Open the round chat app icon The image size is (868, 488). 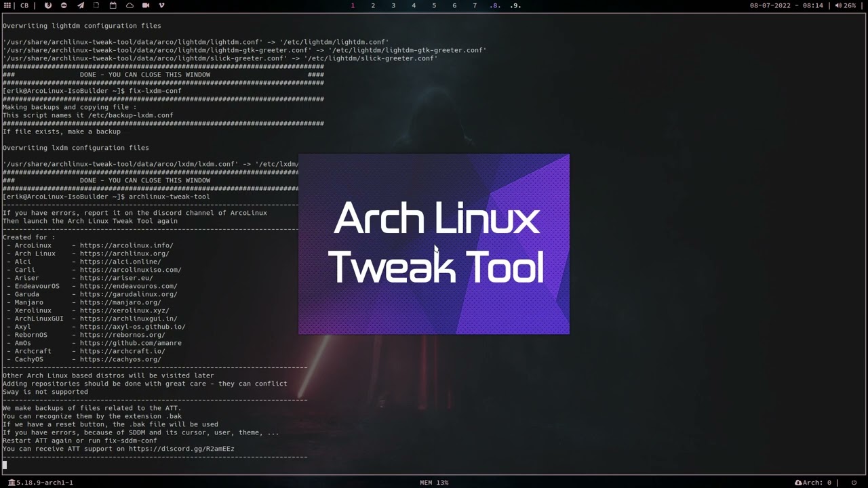tap(64, 5)
